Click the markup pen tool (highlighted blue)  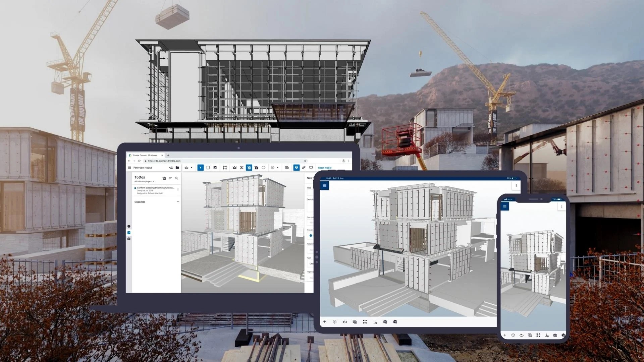click(249, 168)
